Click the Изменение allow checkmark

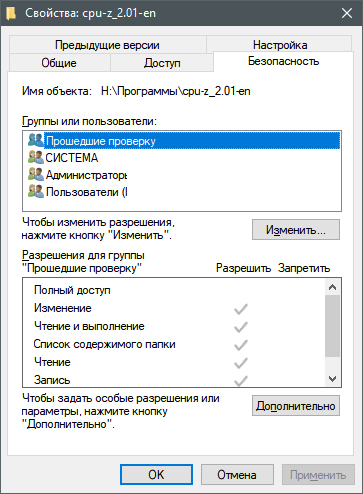(x=241, y=309)
